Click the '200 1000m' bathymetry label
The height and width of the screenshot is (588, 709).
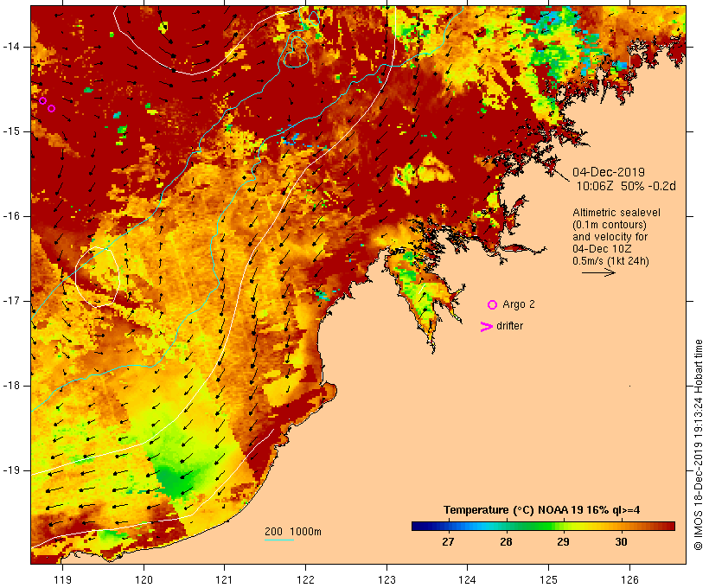pos(293,532)
